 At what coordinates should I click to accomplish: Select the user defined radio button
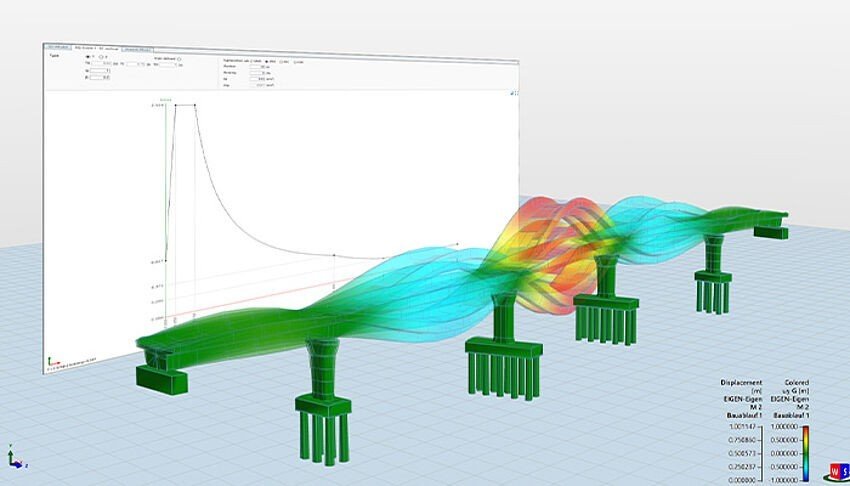coord(179,59)
